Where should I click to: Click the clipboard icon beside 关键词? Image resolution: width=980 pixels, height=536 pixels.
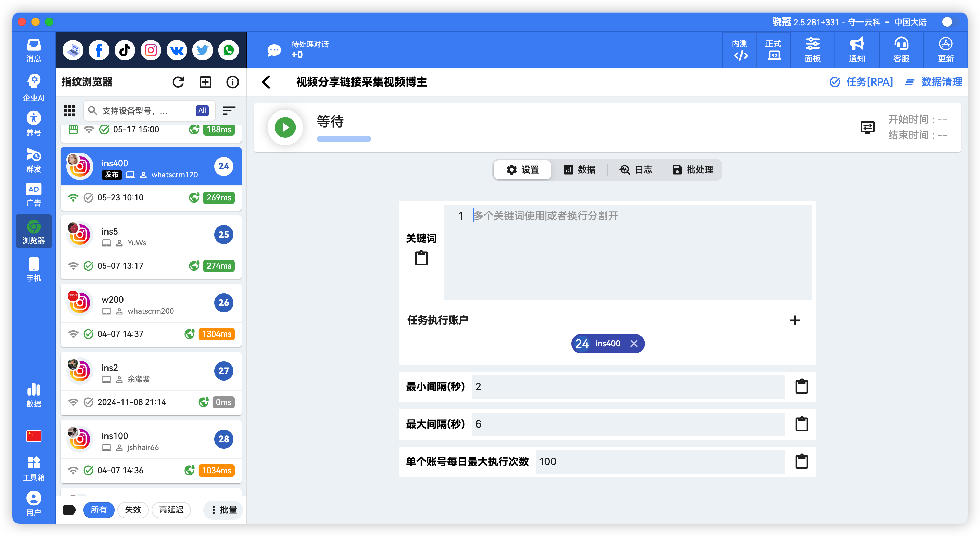tap(421, 258)
